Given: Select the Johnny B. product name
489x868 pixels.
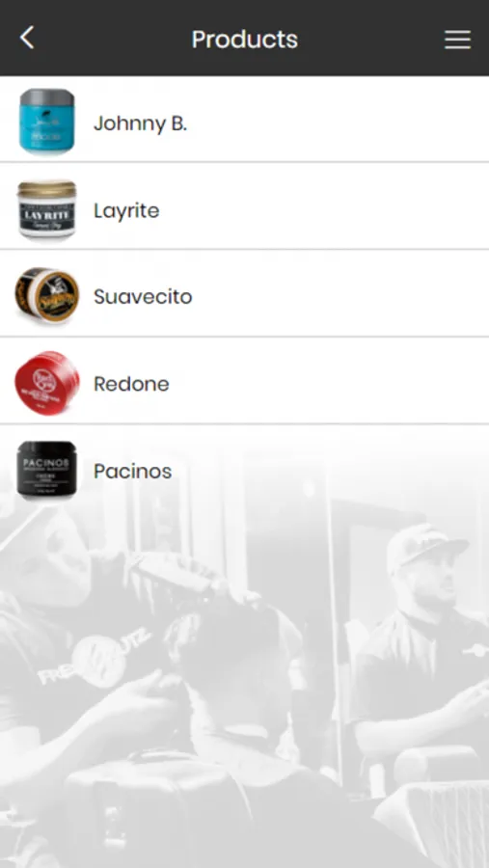Looking at the screenshot, I should pos(140,122).
